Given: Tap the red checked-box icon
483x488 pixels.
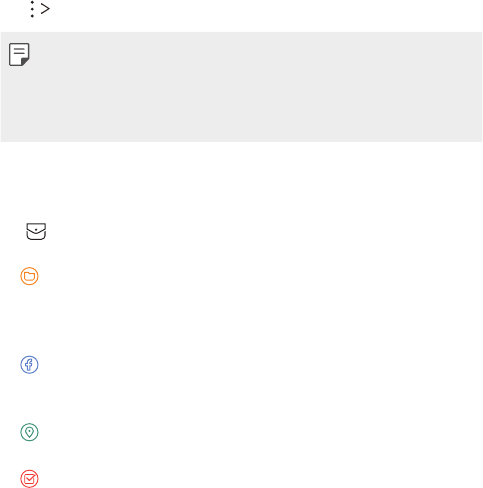Looking at the screenshot, I should coord(29,479).
